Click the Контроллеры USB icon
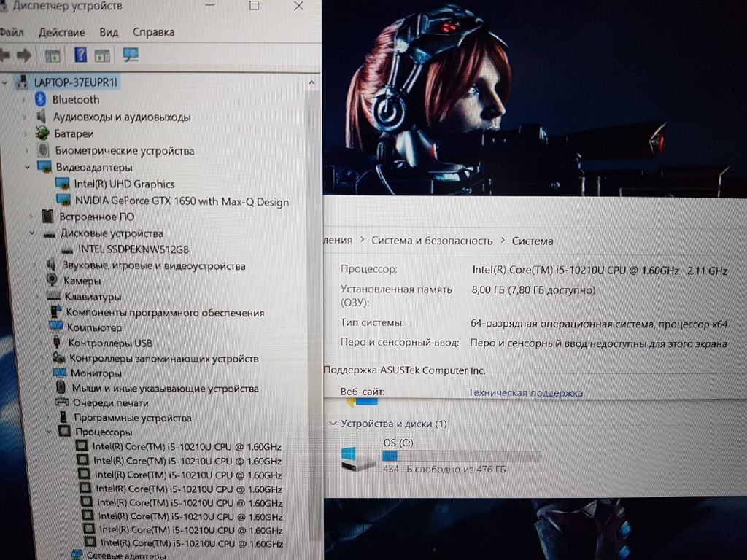The width and height of the screenshot is (747, 560). pos(57,342)
